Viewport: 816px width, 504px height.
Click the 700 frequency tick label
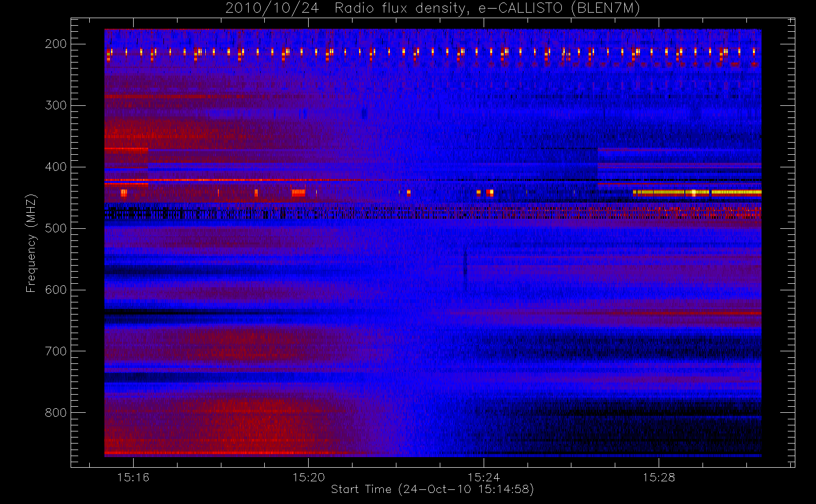[x=55, y=351]
